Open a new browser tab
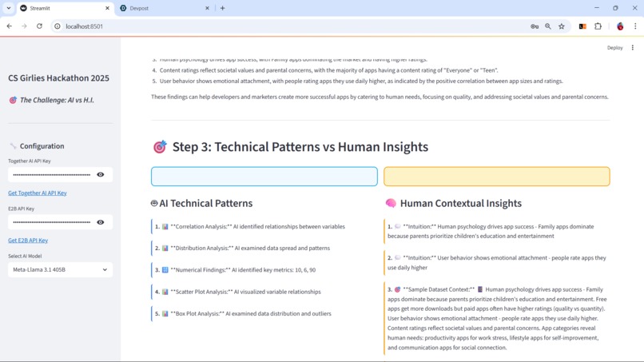 [223, 8]
